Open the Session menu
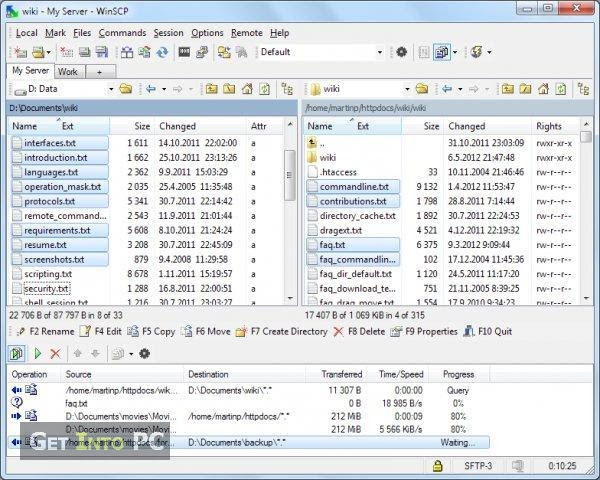The width and height of the screenshot is (600, 480). 168,33
